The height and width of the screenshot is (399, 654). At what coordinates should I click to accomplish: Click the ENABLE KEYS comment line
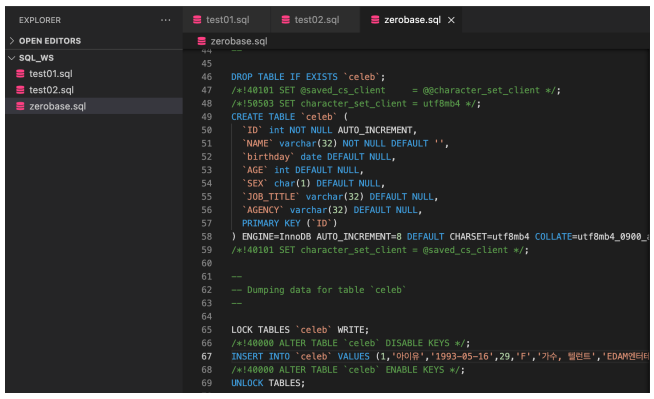coord(347,370)
